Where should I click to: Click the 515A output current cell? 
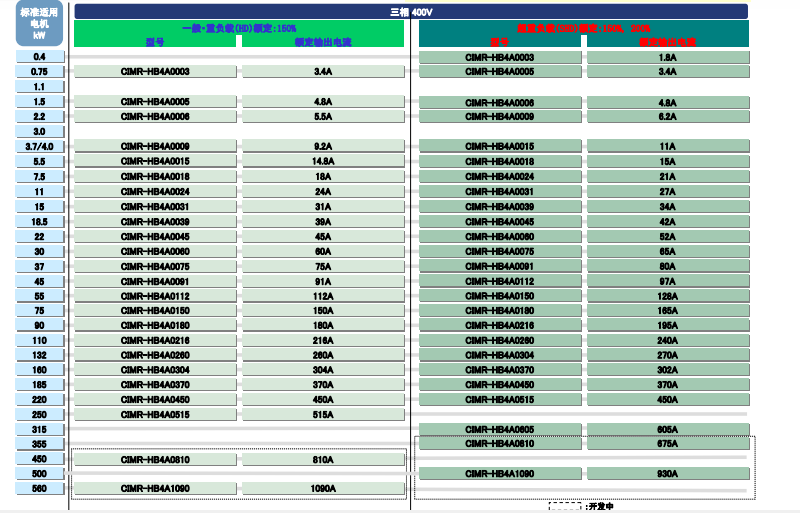pyautogui.click(x=323, y=414)
